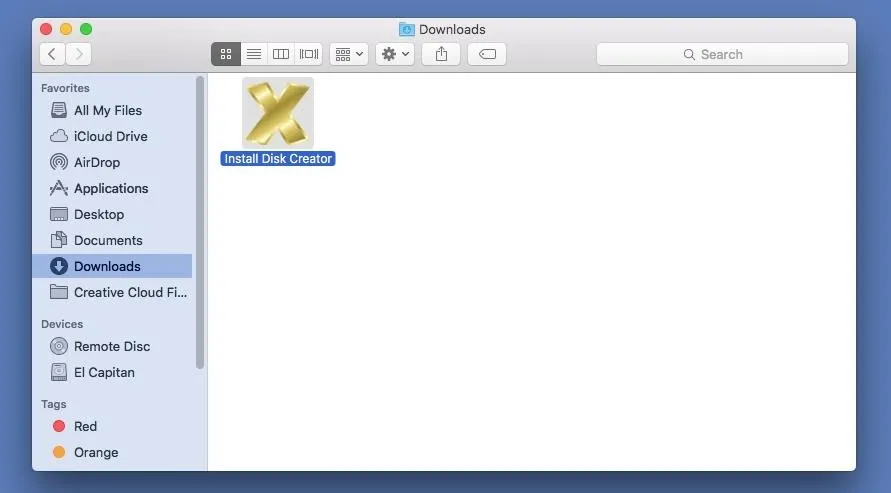The width and height of the screenshot is (891, 493).
Task: Select Downloads in the sidebar
Action: tap(112, 266)
